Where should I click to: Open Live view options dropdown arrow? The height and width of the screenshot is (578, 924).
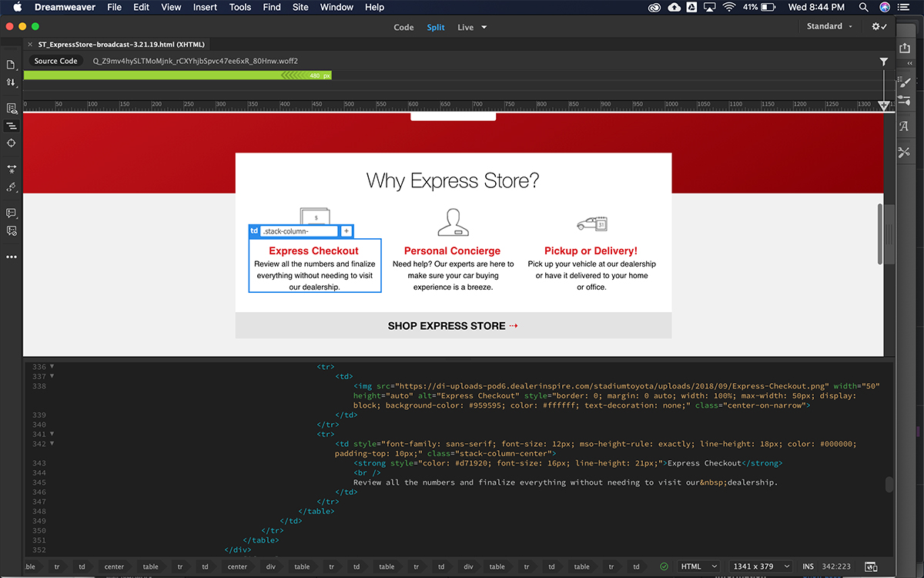point(484,27)
